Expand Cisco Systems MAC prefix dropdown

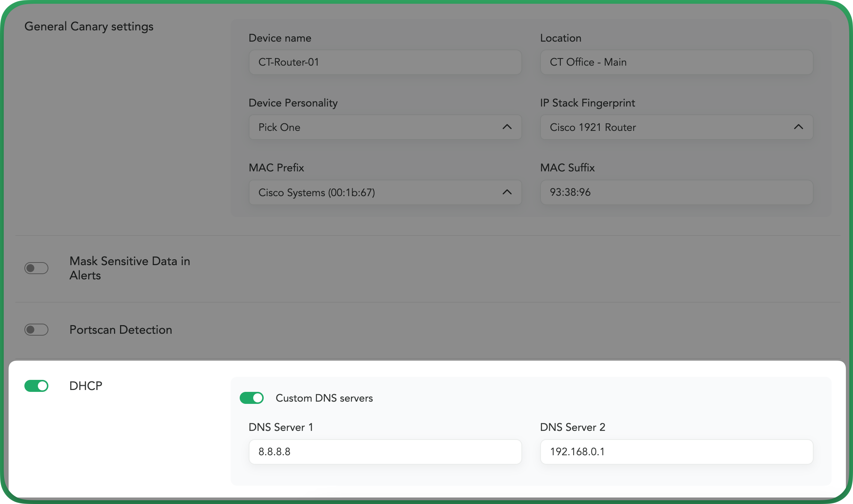tap(375, 192)
